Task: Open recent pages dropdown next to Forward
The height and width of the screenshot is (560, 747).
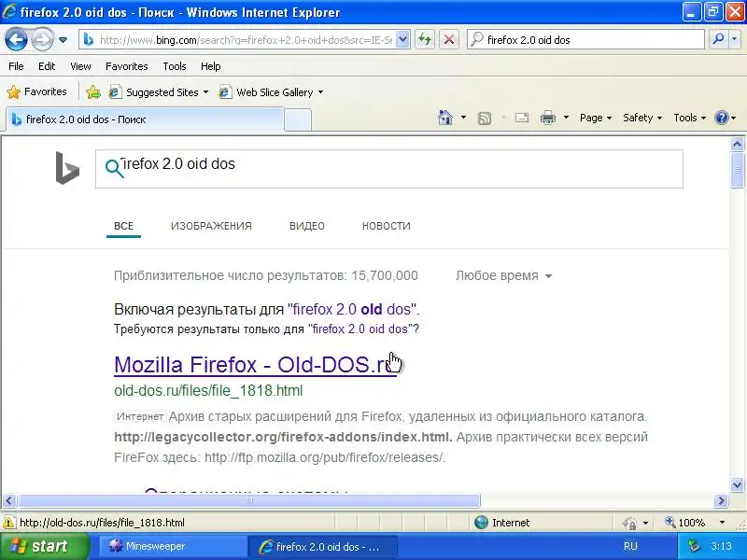Action: pos(63,40)
